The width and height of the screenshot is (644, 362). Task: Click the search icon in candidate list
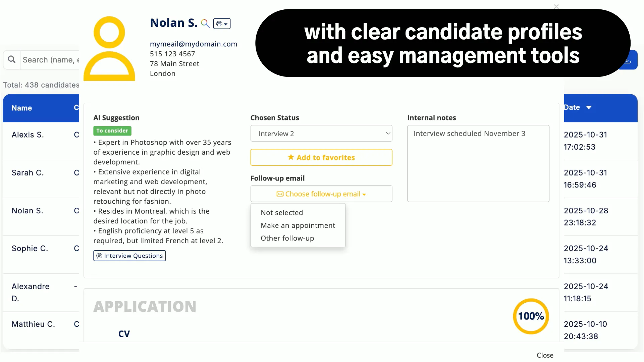click(12, 60)
